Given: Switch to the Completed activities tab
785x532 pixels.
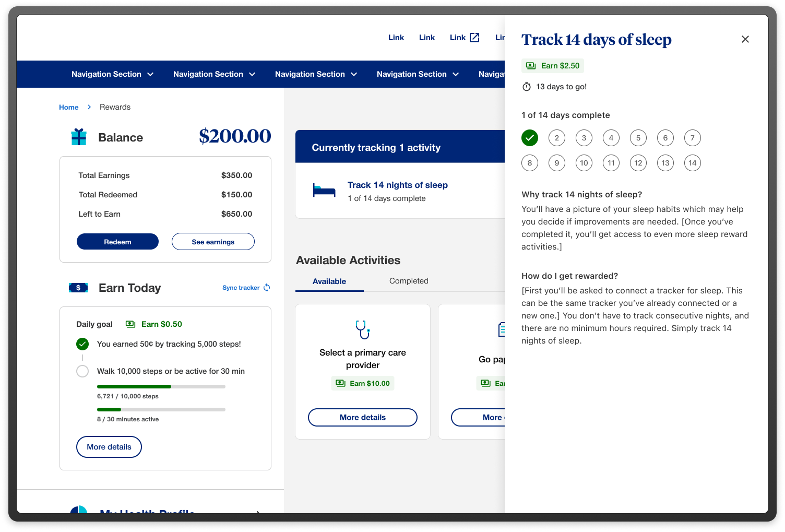Looking at the screenshot, I should coord(409,280).
